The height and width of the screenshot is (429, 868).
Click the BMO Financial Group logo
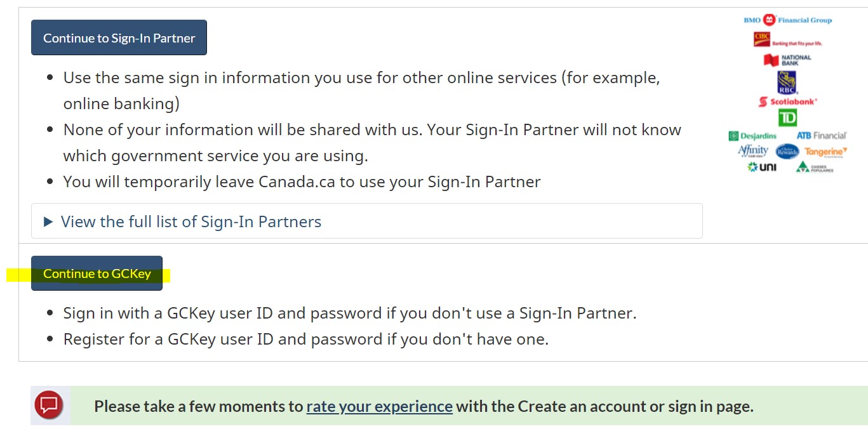click(x=787, y=20)
